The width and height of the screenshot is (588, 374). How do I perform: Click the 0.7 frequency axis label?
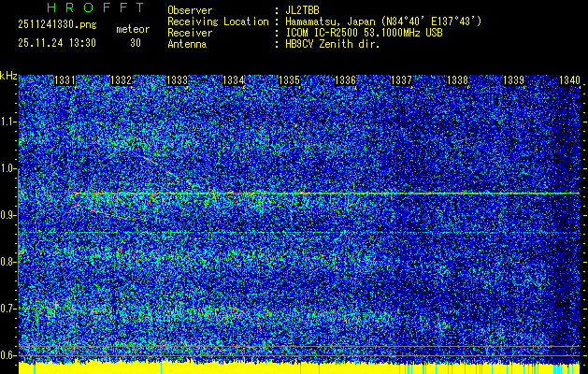click(8, 308)
